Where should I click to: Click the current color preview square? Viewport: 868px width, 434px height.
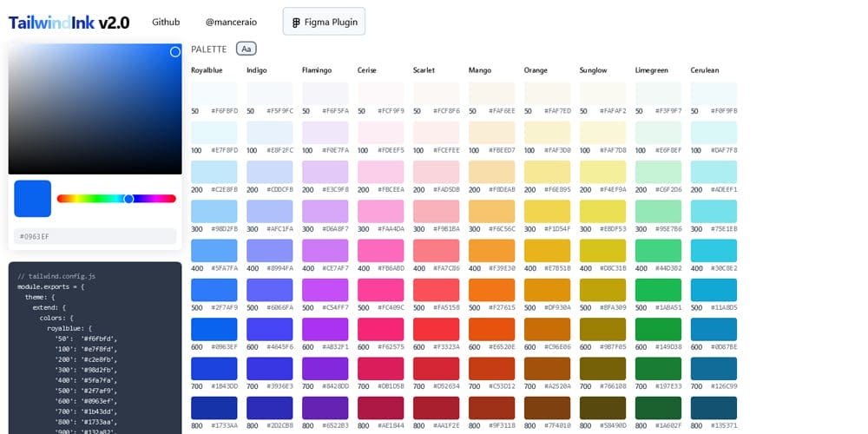pos(33,199)
